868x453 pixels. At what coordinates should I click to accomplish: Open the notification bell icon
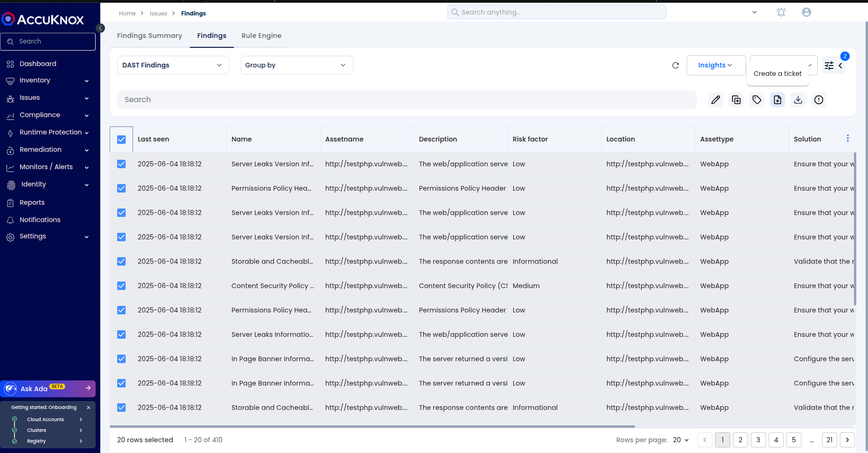[781, 13]
